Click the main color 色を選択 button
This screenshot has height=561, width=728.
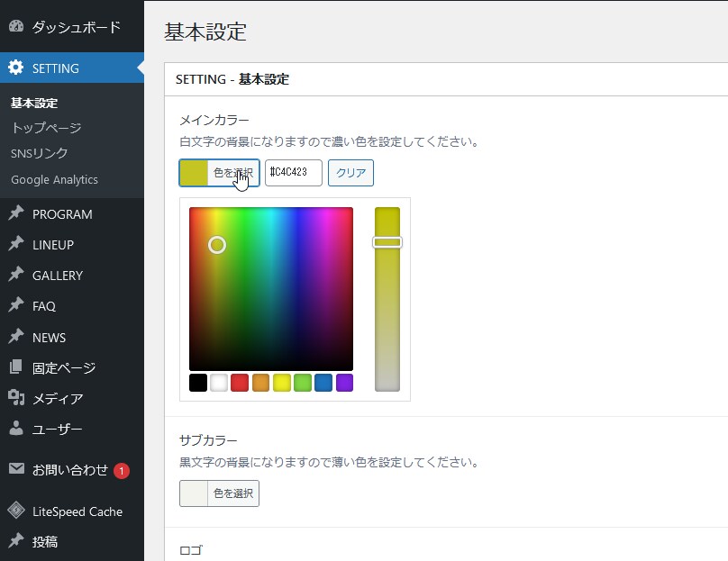(219, 173)
